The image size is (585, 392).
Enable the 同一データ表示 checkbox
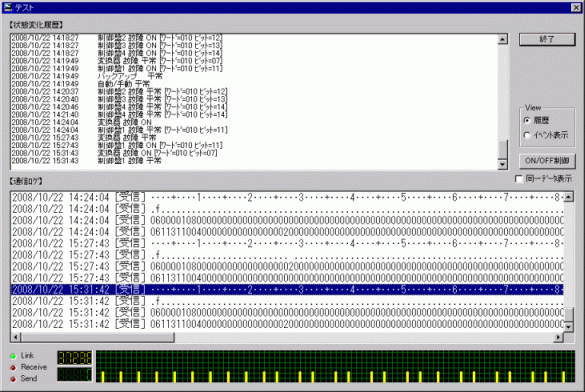[519, 179]
